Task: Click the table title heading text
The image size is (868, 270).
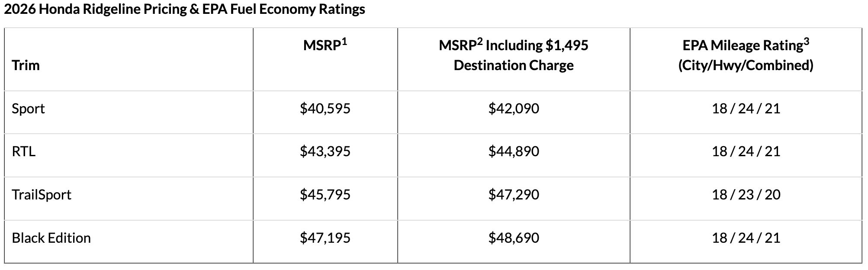Action: coord(184,9)
